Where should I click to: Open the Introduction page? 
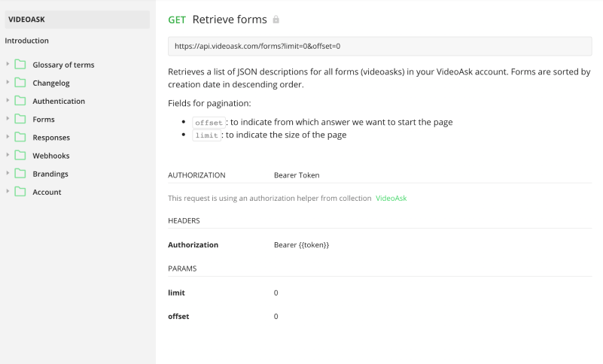pyautogui.click(x=27, y=41)
